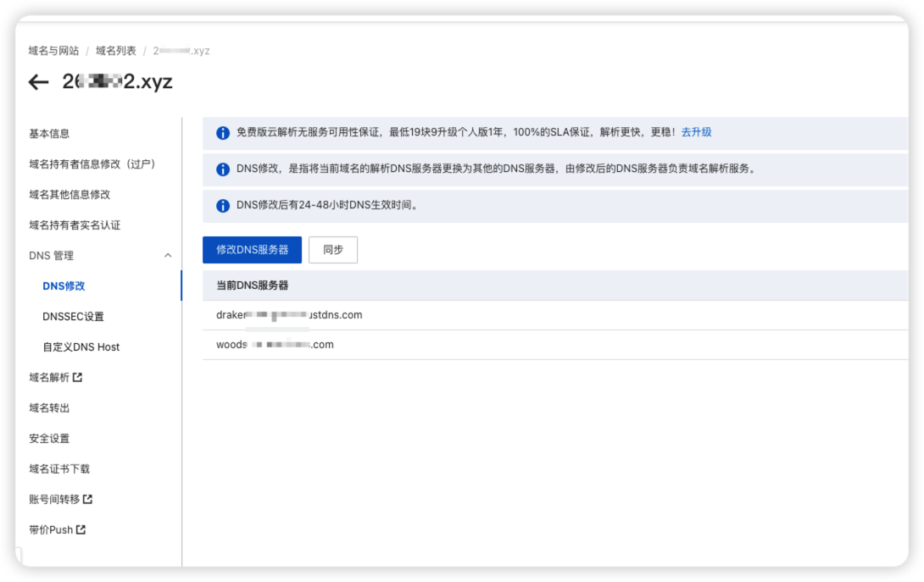Go to 域名与网站 breadcrumb

coord(53,51)
